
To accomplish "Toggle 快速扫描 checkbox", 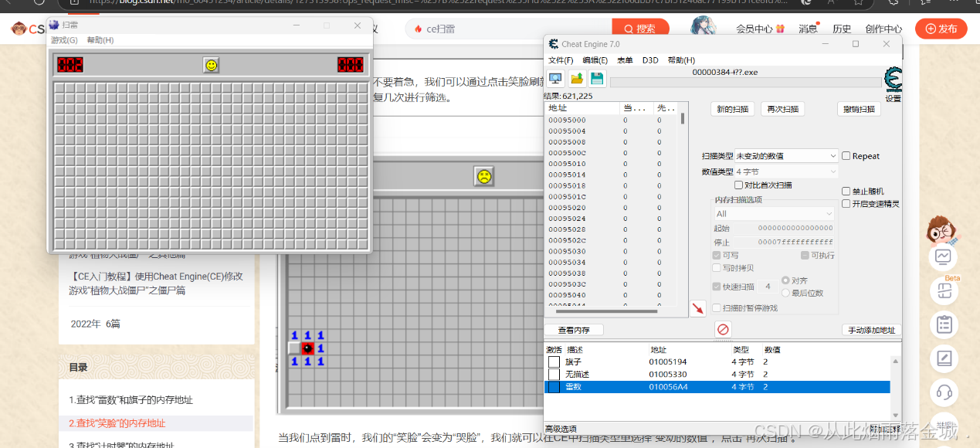I will pos(716,287).
